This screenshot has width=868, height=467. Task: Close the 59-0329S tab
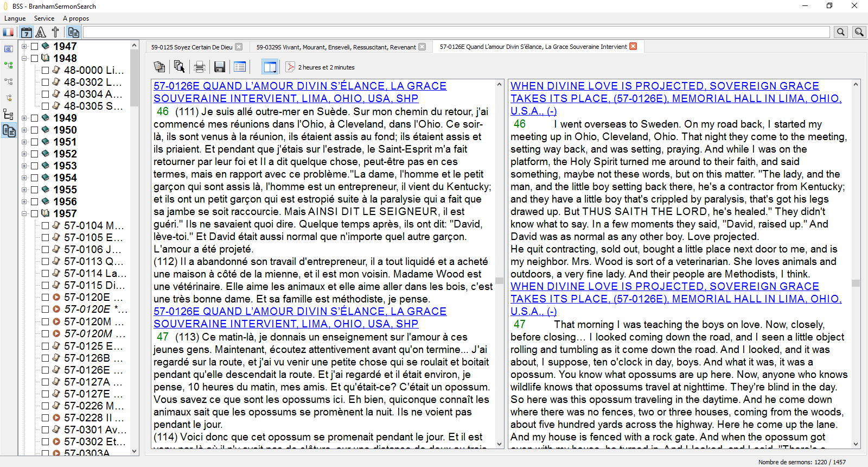coord(422,47)
